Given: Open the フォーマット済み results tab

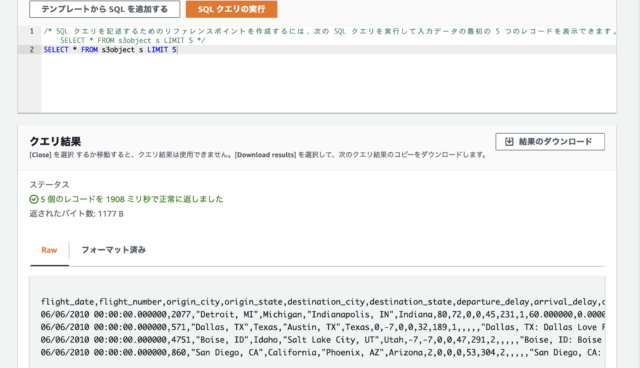Looking at the screenshot, I should pos(113,250).
